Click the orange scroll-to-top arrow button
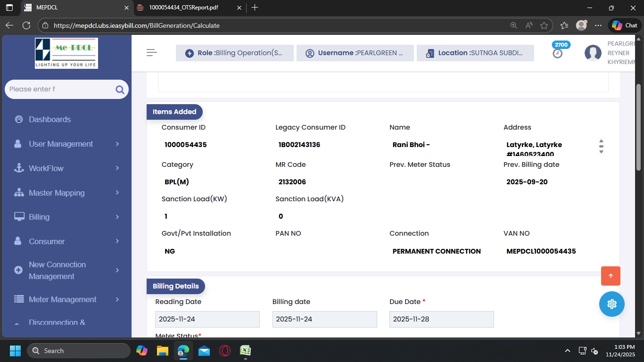644x362 pixels. [611, 276]
